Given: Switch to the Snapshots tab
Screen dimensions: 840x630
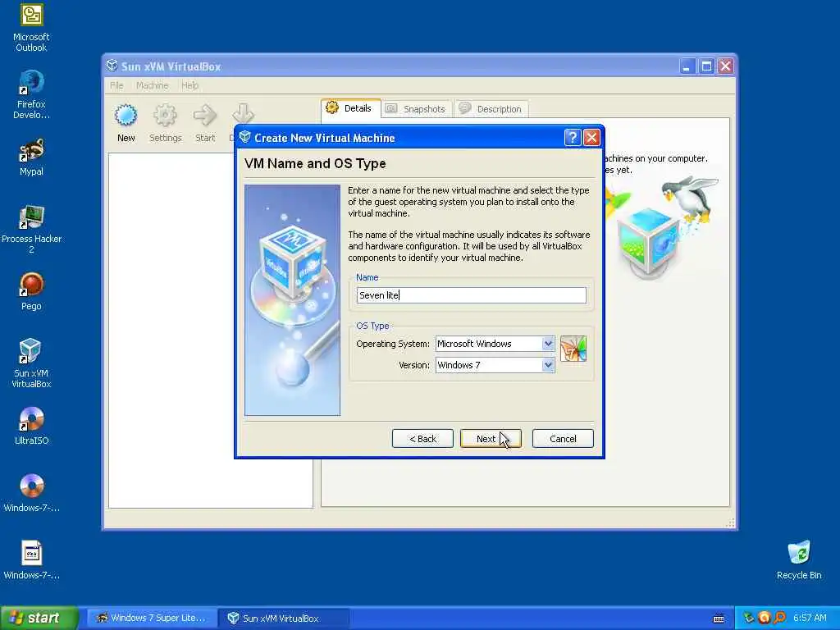Looking at the screenshot, I should click(417, 109).
